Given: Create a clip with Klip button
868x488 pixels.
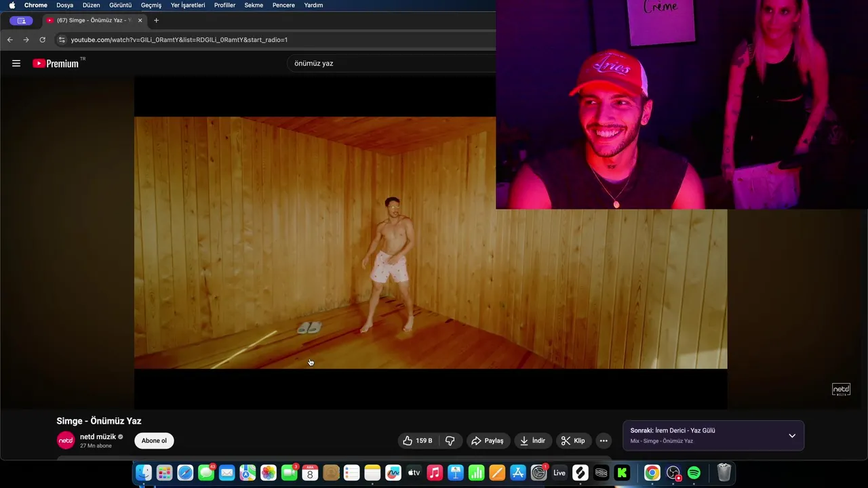Looking at the screenshot, I should (x=574, y=441).
